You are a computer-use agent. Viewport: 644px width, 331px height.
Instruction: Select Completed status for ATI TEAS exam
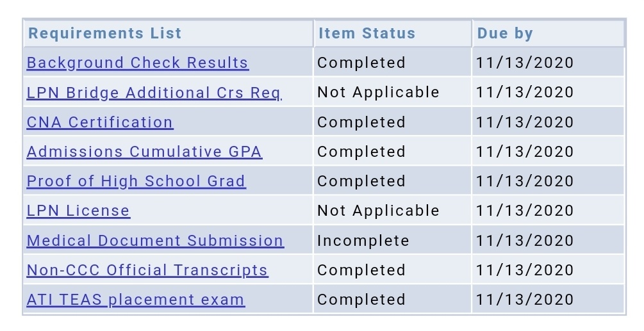361,300
